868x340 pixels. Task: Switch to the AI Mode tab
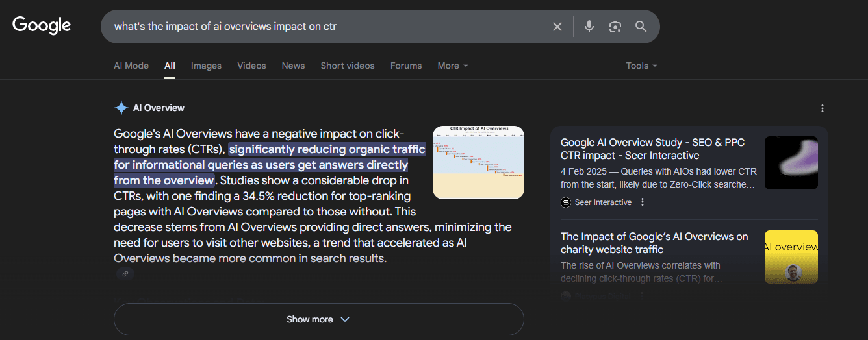[x=131, y=66]
